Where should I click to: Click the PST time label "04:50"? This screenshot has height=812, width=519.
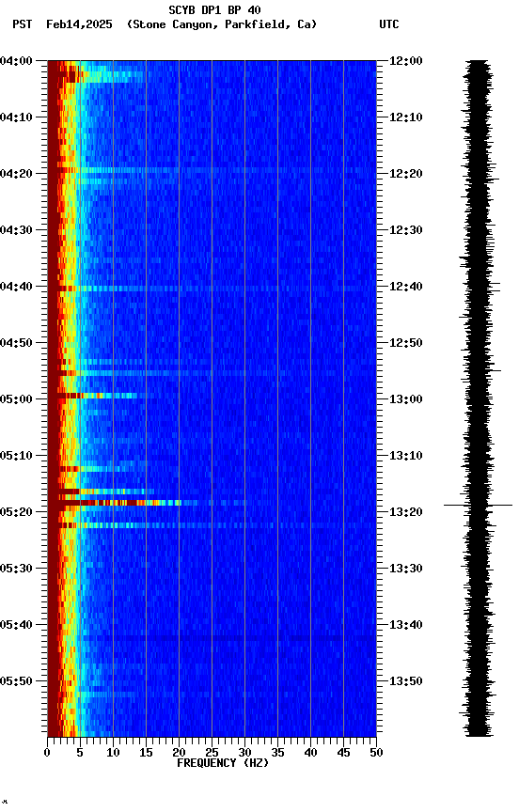(16, 343)
